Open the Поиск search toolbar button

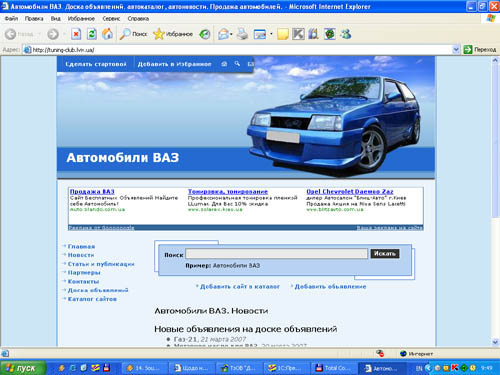[133, 34]
